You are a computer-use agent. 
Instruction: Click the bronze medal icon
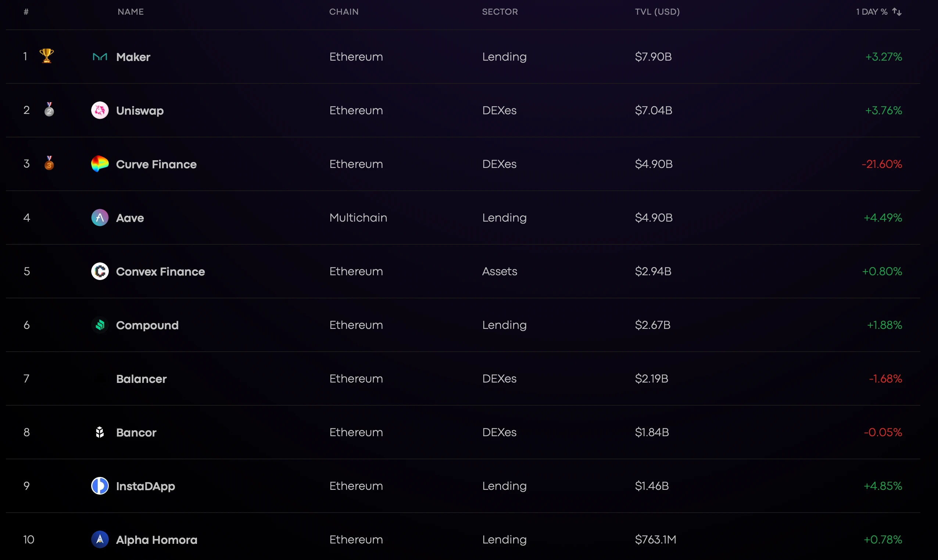tap(49, 163)
